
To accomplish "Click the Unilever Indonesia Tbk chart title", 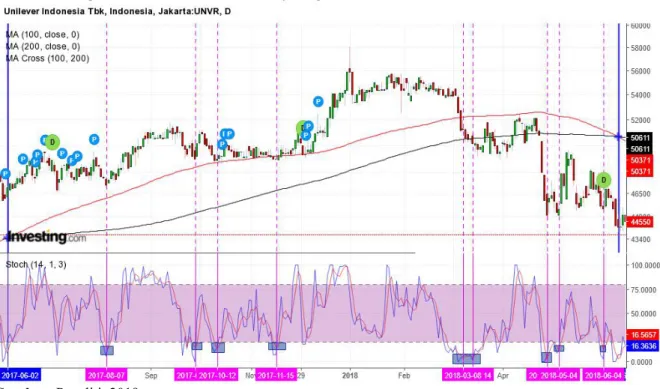I will click(x=117, y=11).
